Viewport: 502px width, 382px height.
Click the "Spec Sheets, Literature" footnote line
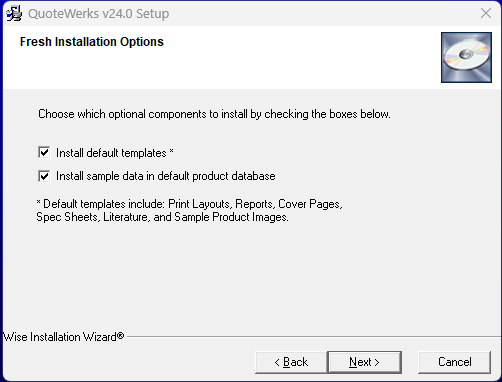coord(162,217)
